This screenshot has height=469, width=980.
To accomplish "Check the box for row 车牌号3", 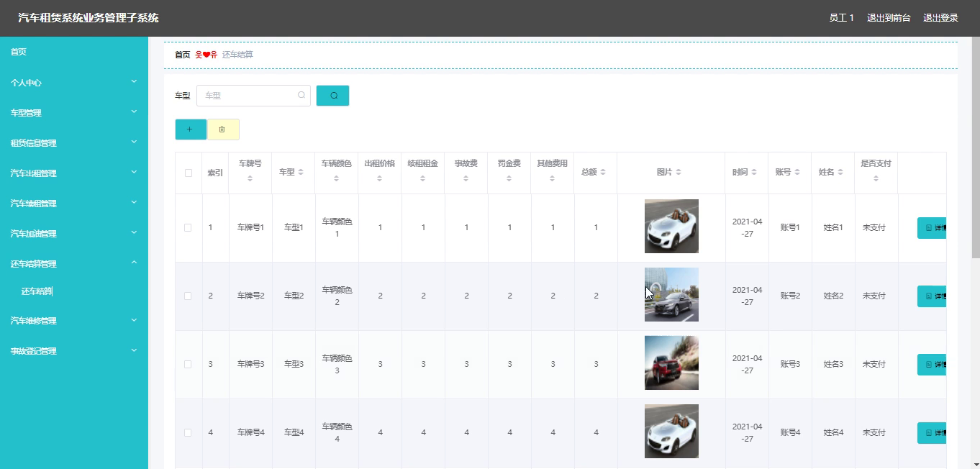I will point(188,364).
